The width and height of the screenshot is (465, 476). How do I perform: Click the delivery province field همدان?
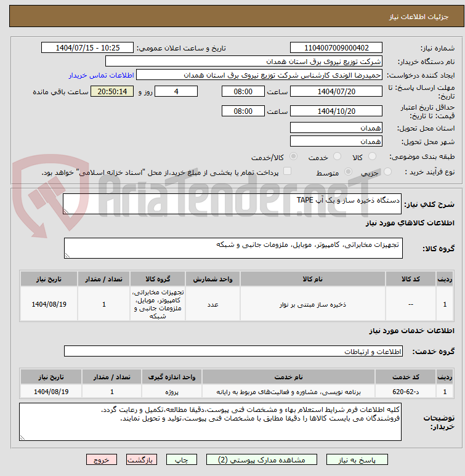pyautogui.click(x=336, y=128)
